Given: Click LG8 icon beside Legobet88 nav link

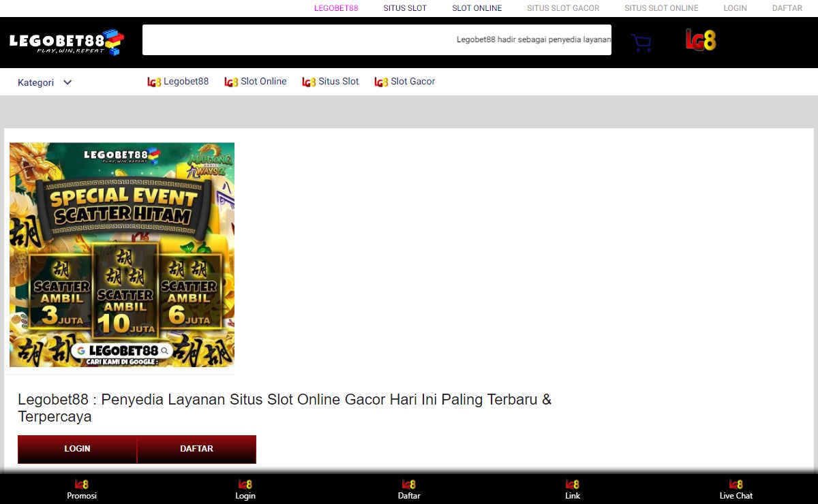Looking at the screenshot, I should click(154, 82).
